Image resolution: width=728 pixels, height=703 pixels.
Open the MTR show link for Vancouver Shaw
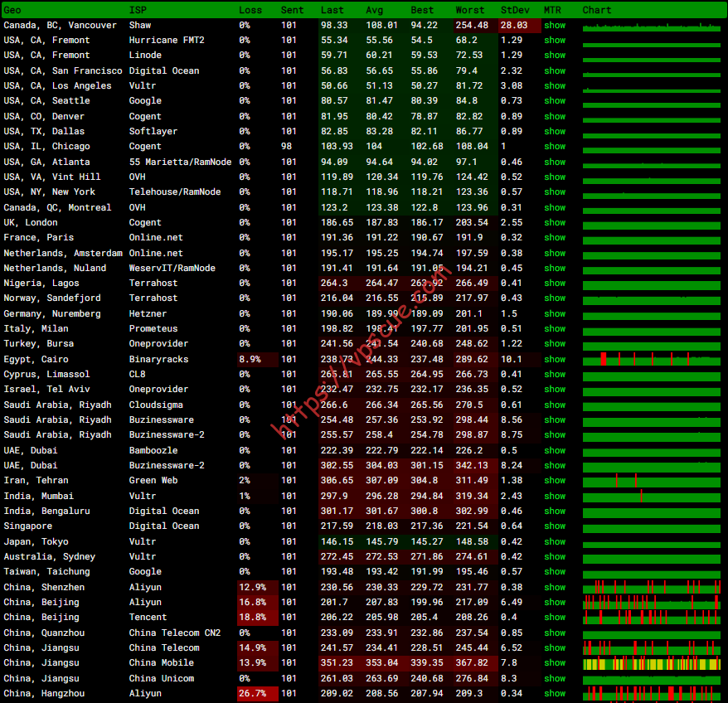[x=555, y=25]
